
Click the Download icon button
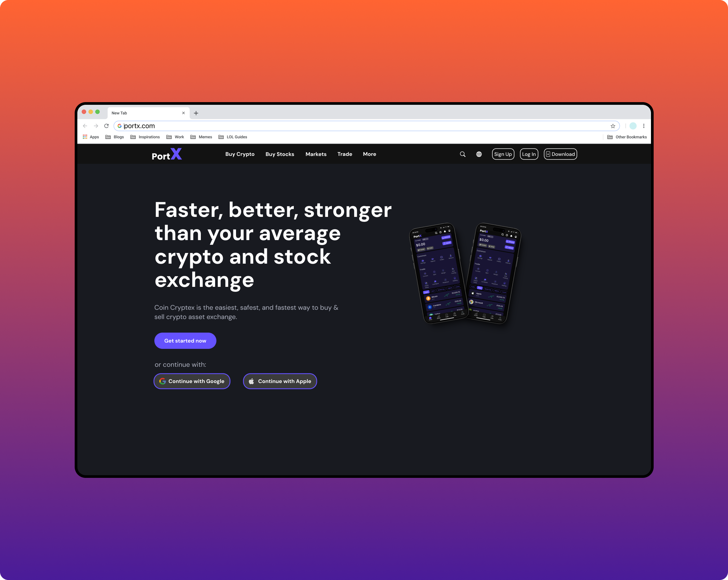(x=548, y=155)
